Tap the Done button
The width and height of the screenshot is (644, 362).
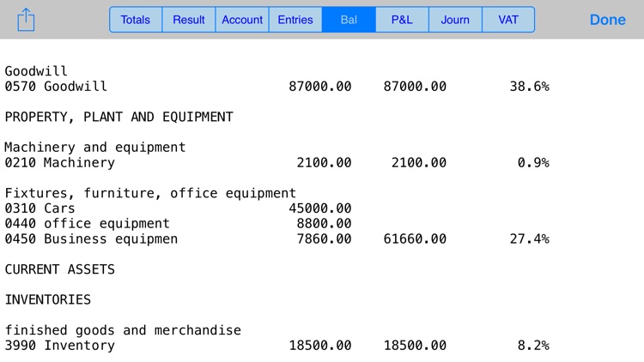tap(607, 20)
